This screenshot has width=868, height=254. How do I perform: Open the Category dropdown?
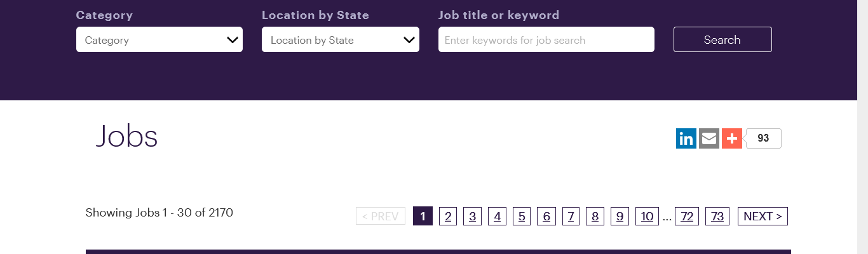click(x=159, y=40)
